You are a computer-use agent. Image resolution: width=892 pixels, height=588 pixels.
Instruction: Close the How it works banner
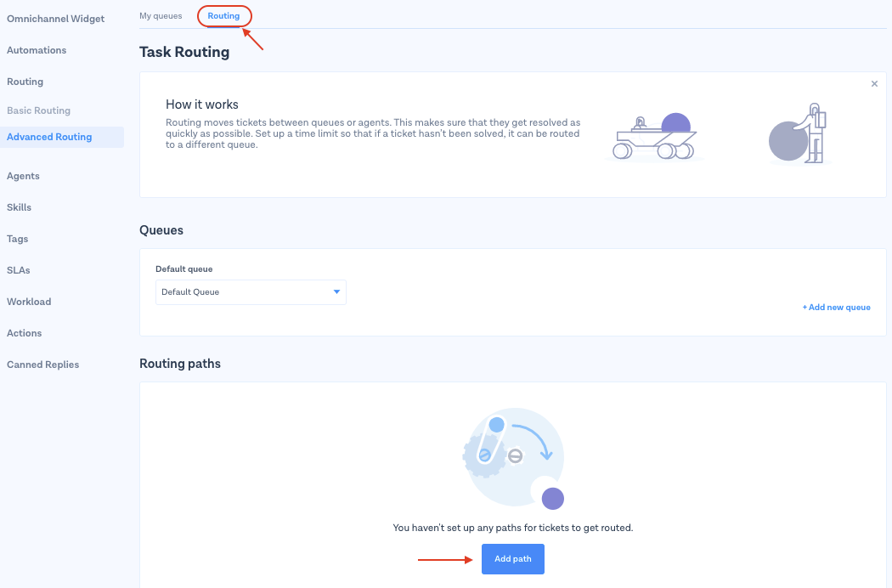coord(874,84)
